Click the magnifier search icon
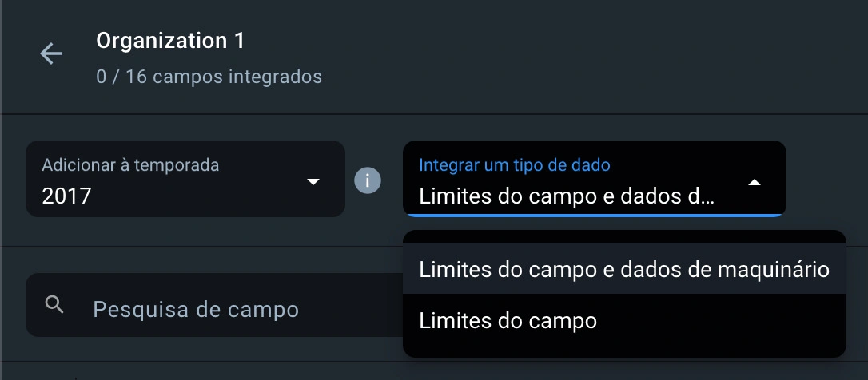The image size is (868, 380). point(55,304)
